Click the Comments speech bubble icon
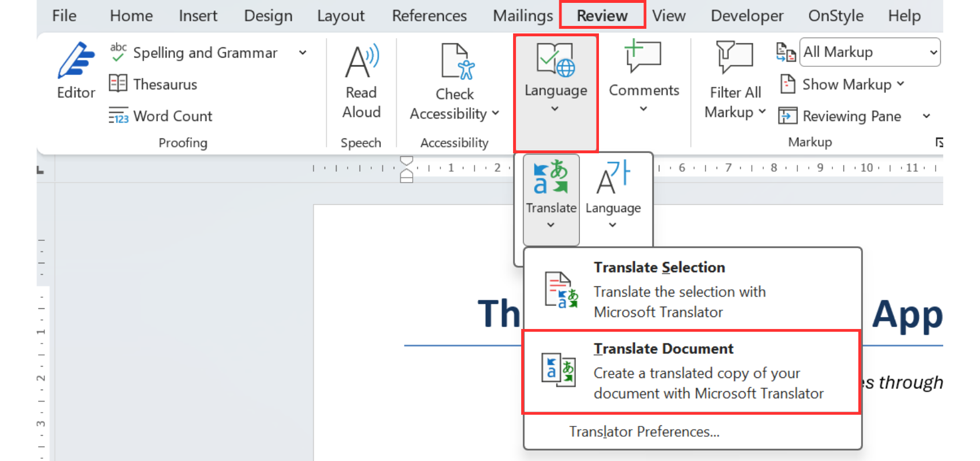The height and width of the screenshot is (461, 980). point(643,56)
